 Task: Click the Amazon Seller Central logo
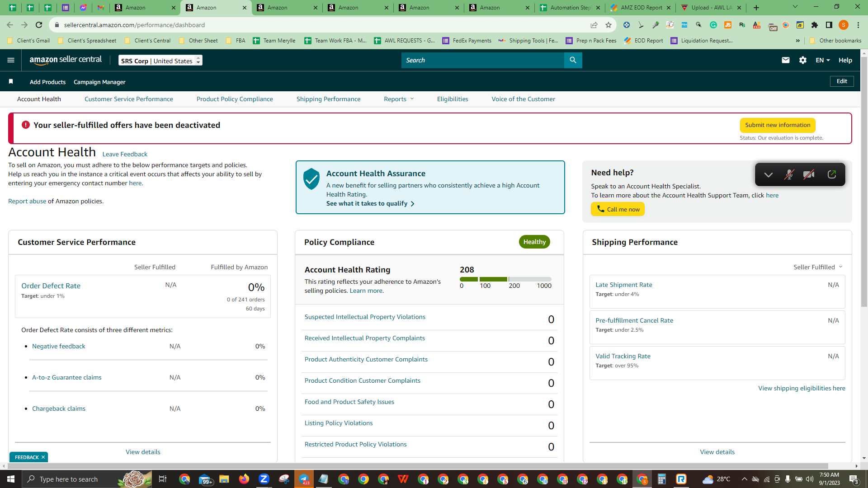point(66,60)
